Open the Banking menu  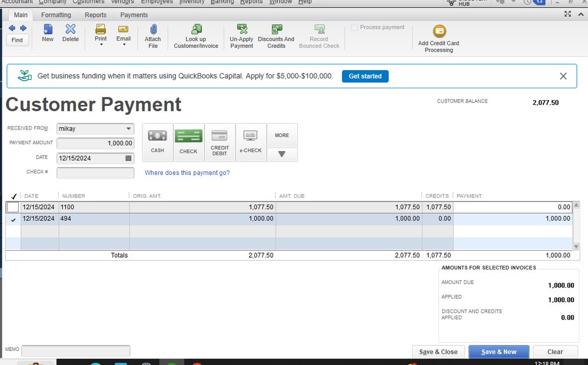coord(222,2)
